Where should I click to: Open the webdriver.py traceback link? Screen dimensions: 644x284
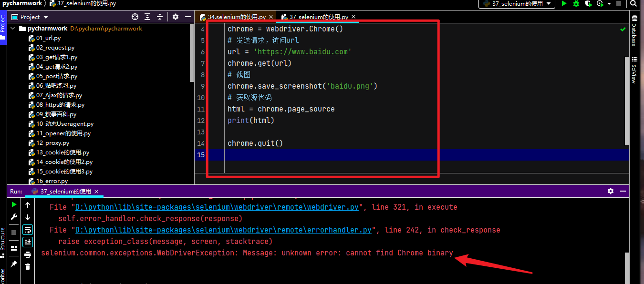[x=217, y=207]
